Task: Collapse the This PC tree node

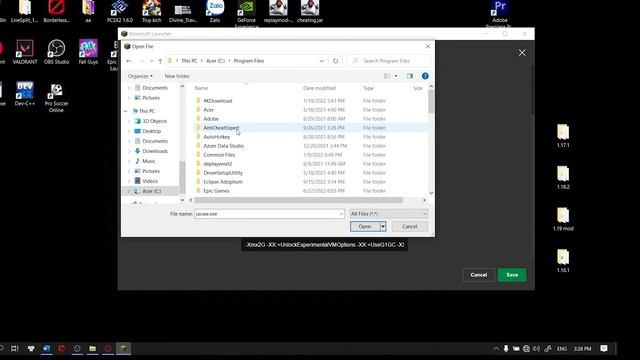Action: click(x=126, y=111)
